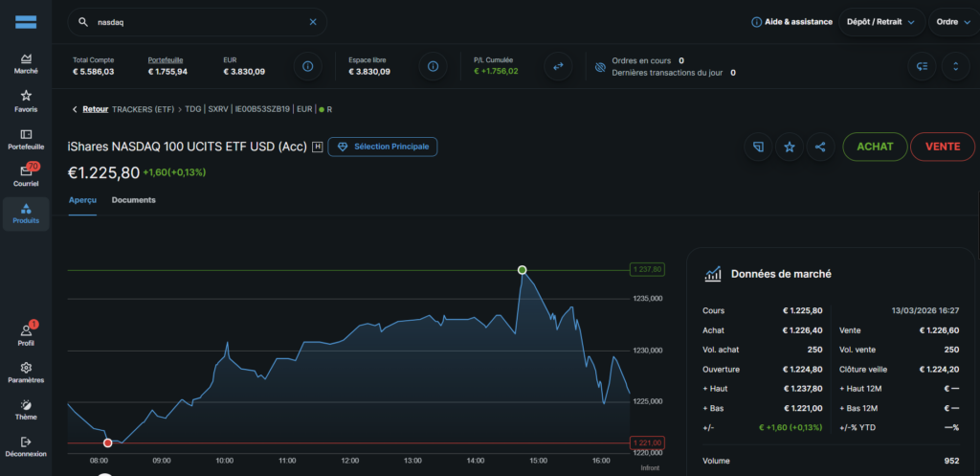This screenshot has width=980, height=476.
Task: Click the Déconnexion logout icon
Action: pyautogui.click(x=26, y=445)
